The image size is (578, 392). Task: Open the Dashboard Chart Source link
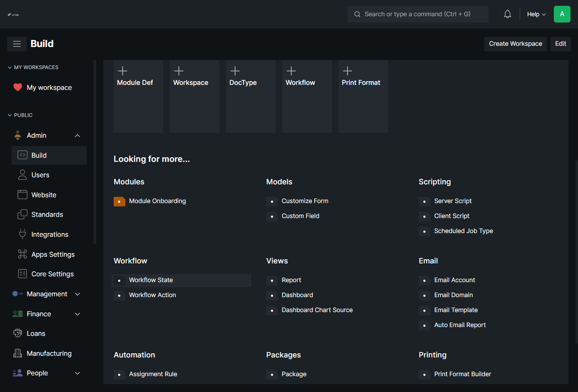click(317, 310)
